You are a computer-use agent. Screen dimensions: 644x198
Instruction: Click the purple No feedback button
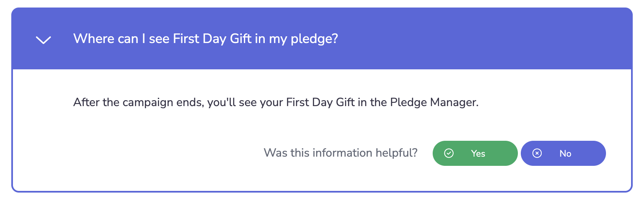(x=563, y=153)
